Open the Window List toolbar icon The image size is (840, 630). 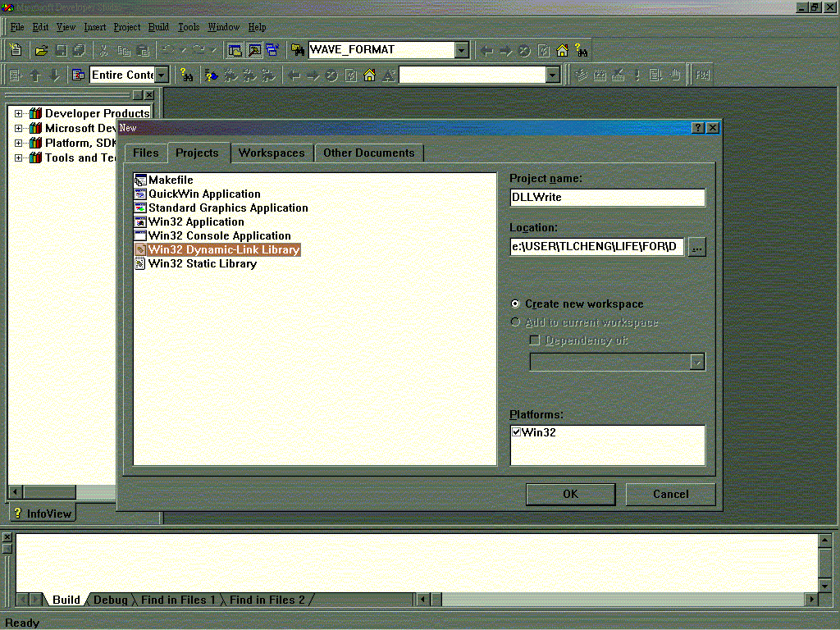coord(272,50)
